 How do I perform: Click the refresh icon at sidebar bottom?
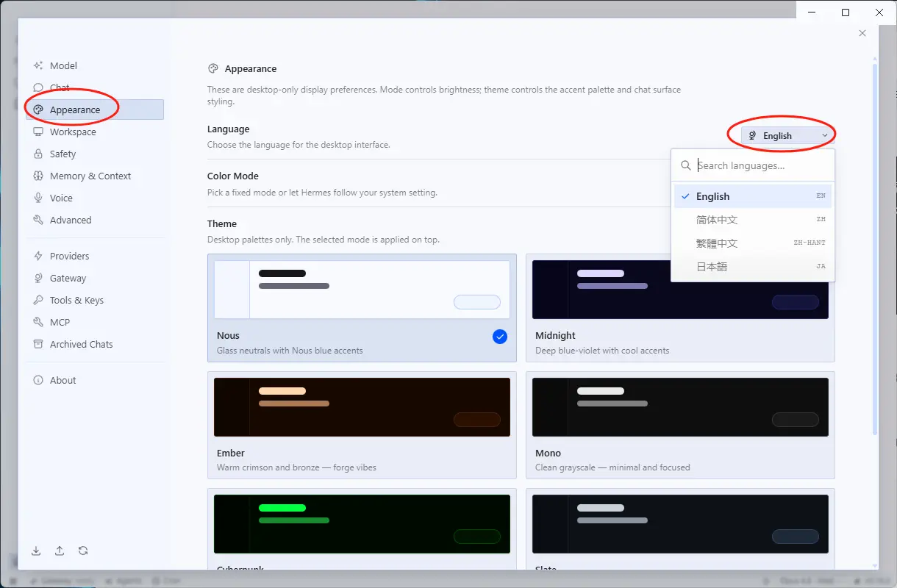[83, 551]
